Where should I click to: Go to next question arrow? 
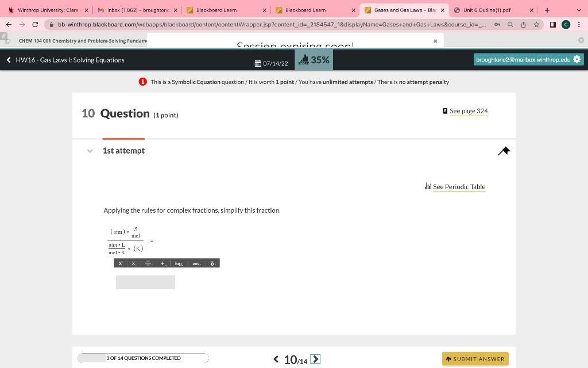315,359
